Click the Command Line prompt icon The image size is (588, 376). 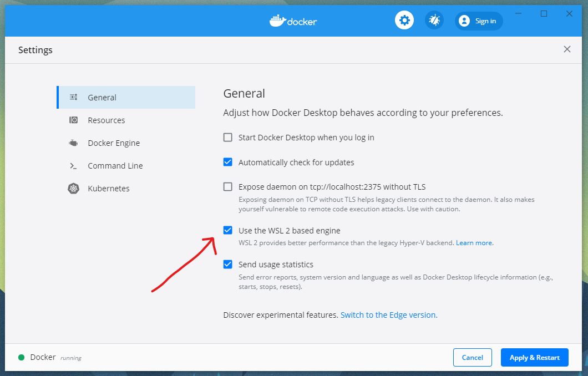tap(73, 166)
